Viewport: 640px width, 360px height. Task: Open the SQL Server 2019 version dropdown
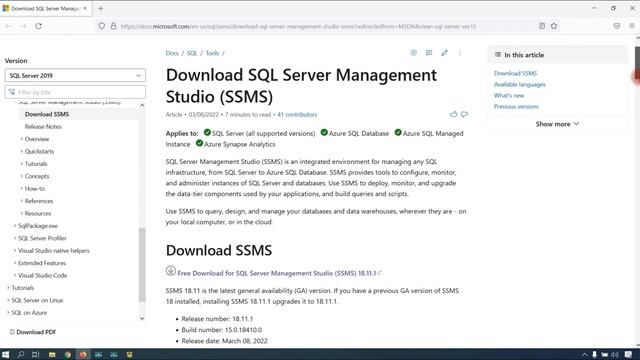pos(75,76)
